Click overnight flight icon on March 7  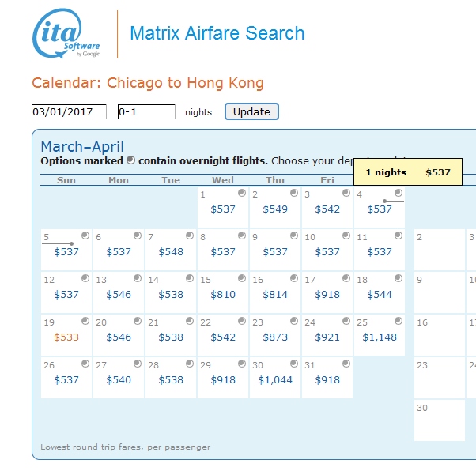coord(189,236)
